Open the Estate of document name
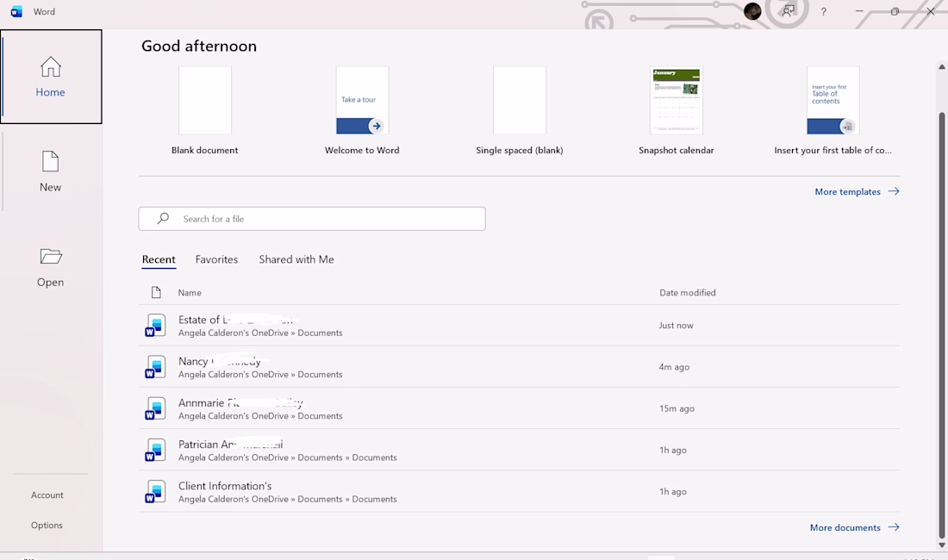The width and height of the screenshot is (948, 560). pyautogui.click(x=236, y=320)
